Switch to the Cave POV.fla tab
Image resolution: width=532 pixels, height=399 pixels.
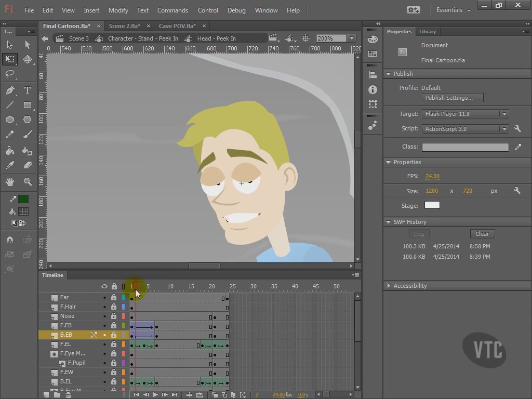click(x=177, y=26)
